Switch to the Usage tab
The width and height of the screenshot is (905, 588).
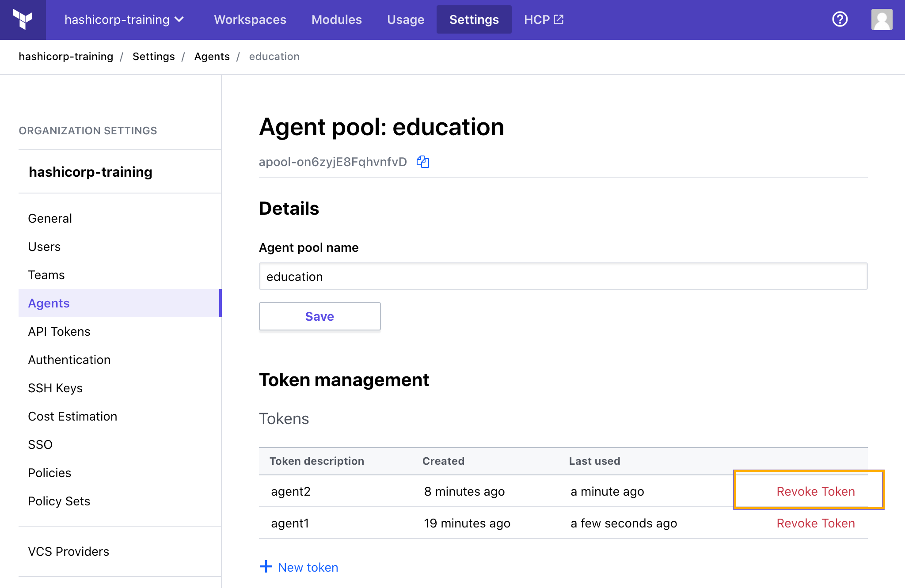tap(405, 19)
